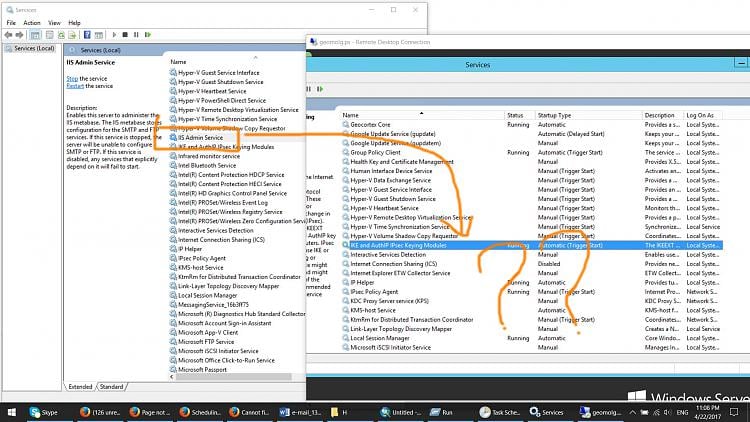Click the Stop the service link
750x422 pixels.
click(72, 78)
